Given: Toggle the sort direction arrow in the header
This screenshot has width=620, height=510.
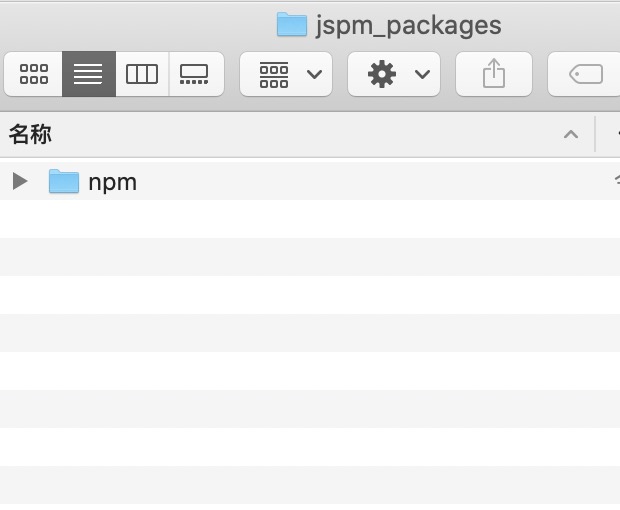Looking at the screenshot, I should coord(571,134).
